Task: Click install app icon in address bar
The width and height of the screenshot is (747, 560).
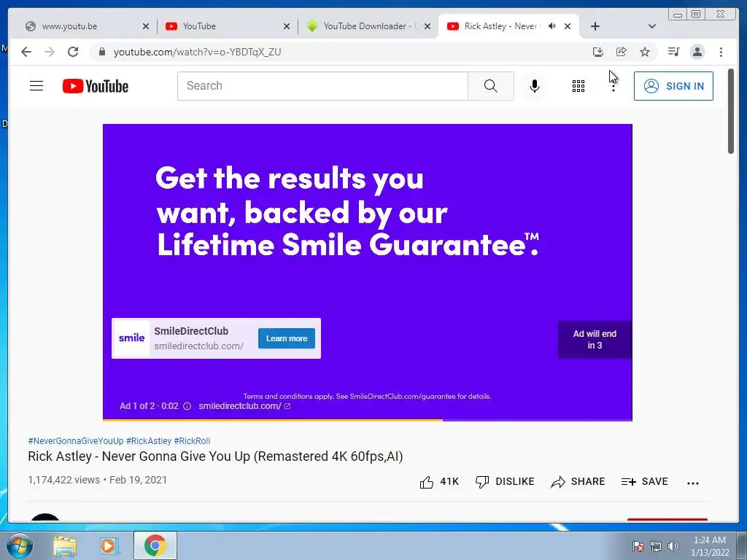Action: pyautogui.click(x=598, y=52)
